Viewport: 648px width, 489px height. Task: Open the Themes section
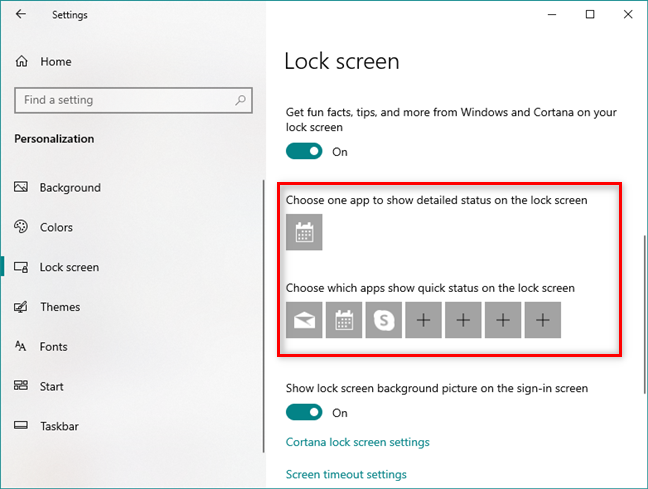point(60,307)
